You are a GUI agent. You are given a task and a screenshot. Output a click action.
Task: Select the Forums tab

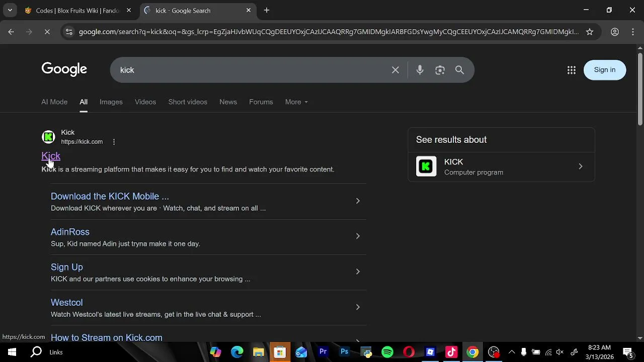261,102
